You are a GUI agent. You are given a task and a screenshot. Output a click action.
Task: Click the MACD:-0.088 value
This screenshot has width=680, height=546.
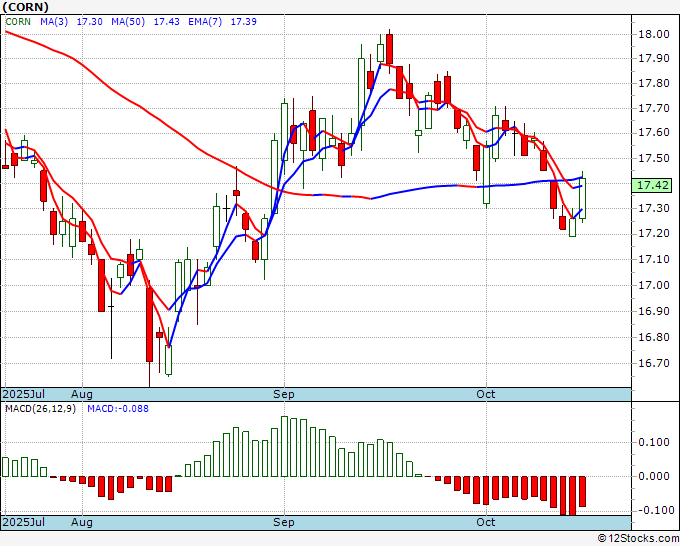(x=118, y=409)
